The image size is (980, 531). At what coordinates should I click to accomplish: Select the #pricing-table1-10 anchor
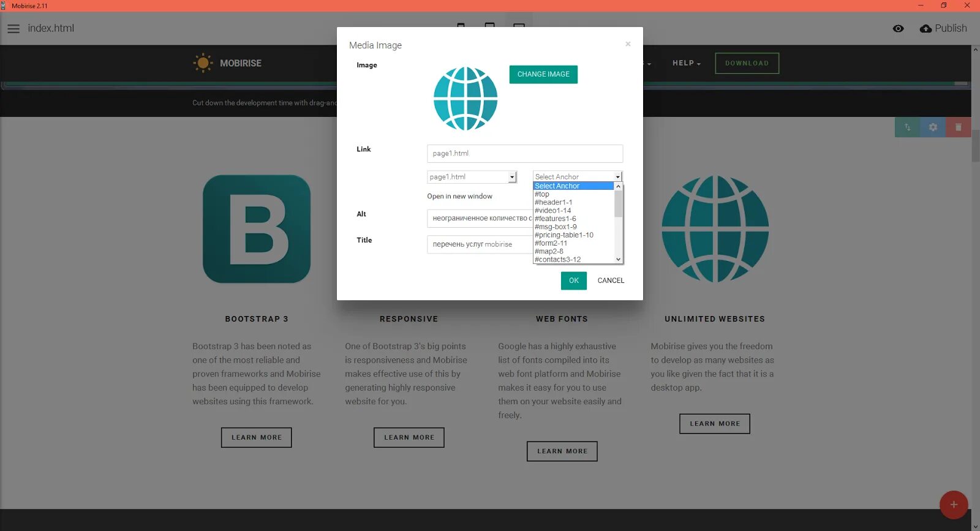(x=573, y=235)
